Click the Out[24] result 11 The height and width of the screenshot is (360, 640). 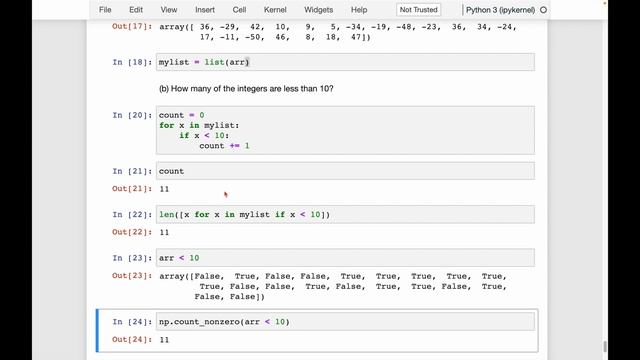point(164,340)
